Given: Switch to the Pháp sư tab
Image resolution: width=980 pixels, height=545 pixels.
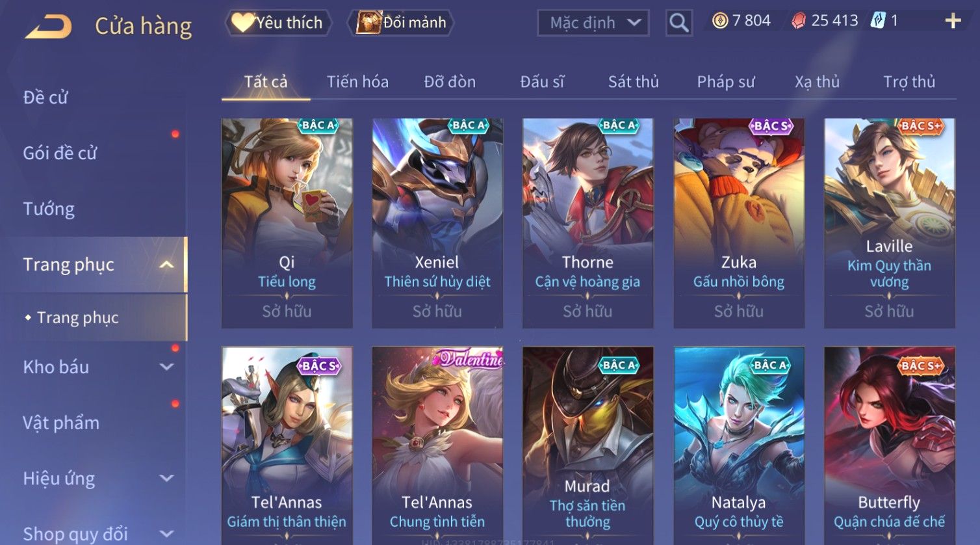Looking at the screenshot, I should click(725, 82).
